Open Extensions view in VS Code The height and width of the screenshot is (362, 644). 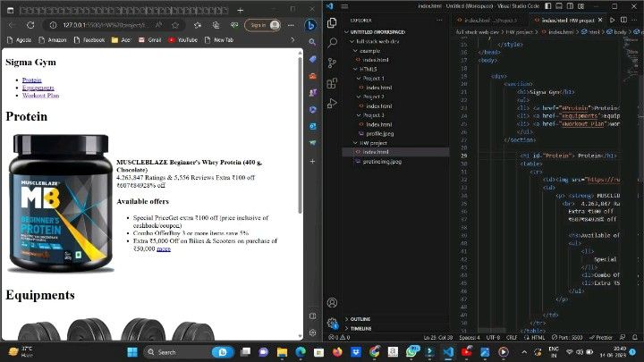[332, 83]
